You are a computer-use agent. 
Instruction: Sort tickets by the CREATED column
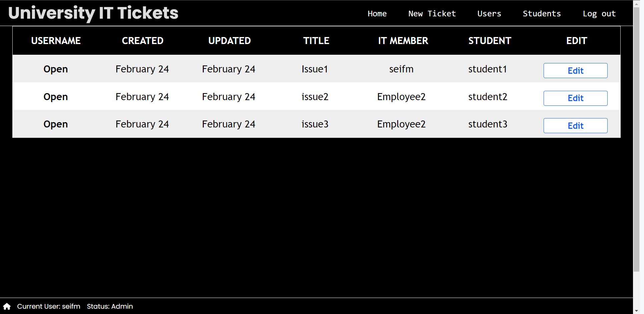click(x=142, y=40)
